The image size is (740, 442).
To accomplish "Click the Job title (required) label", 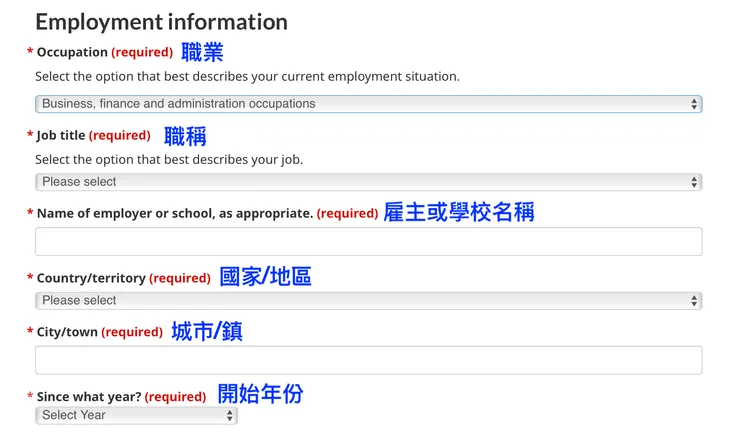I will tap(93, 135).
